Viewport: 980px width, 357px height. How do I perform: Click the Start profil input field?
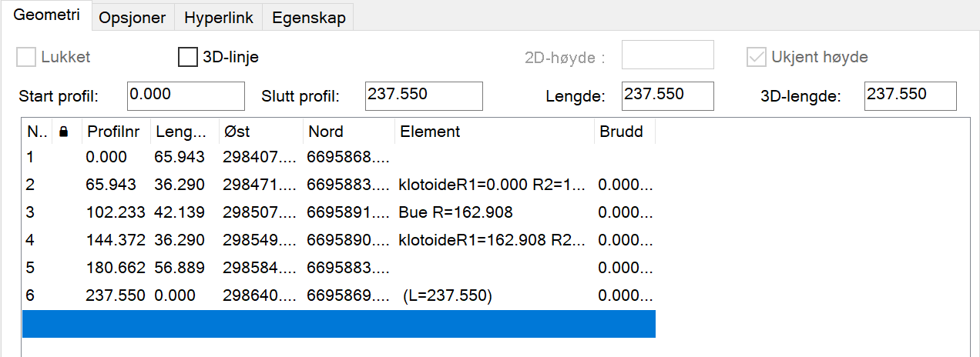tap(186, 95)
